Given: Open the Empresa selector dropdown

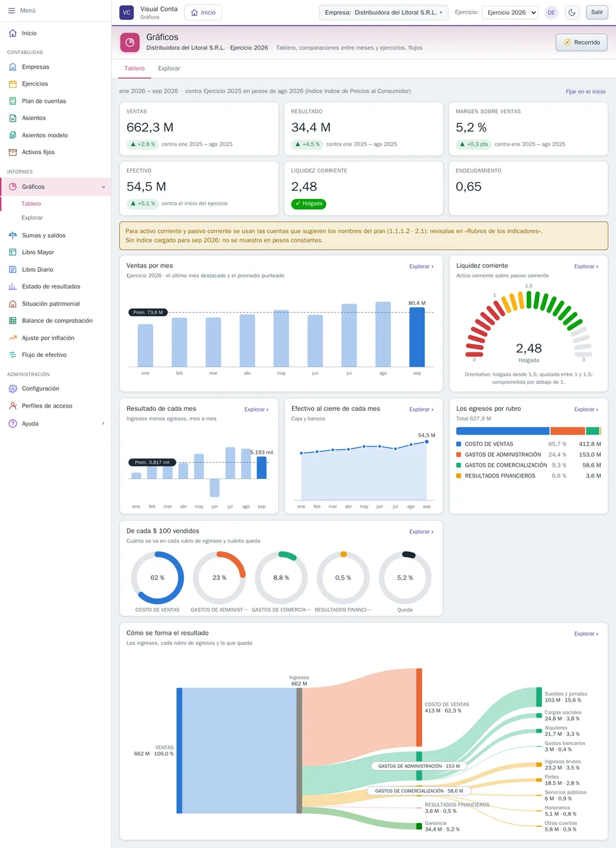Looking at the screenshot, I should point(384,12).
